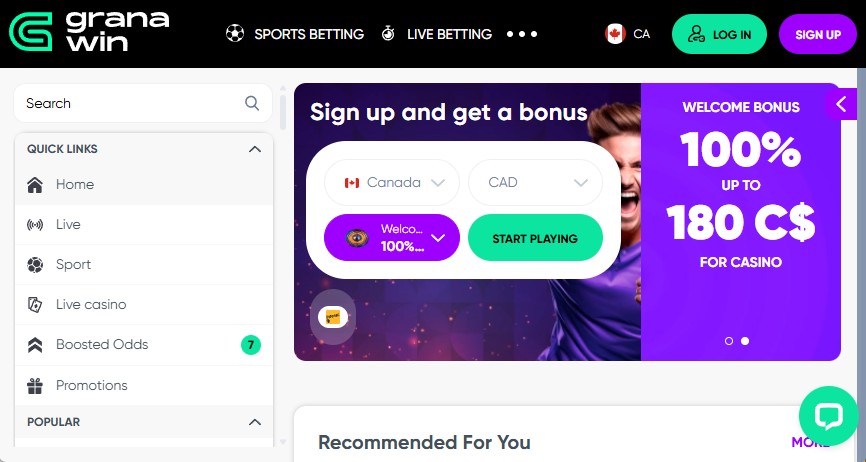The width and height of the screenshot is (866, 462).
Task: Open the CAD currency dropdown
Action: pos(535,183)
